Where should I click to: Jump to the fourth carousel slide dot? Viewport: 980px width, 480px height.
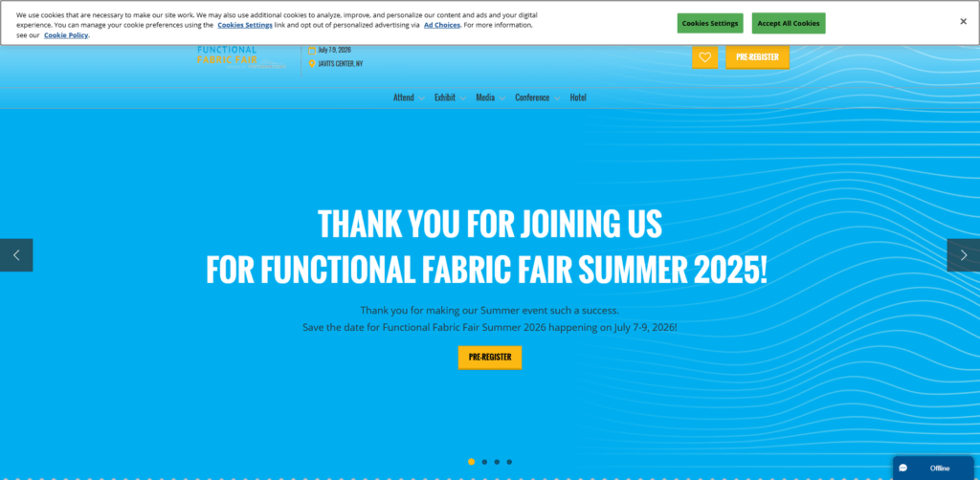(x=509, y=462)
